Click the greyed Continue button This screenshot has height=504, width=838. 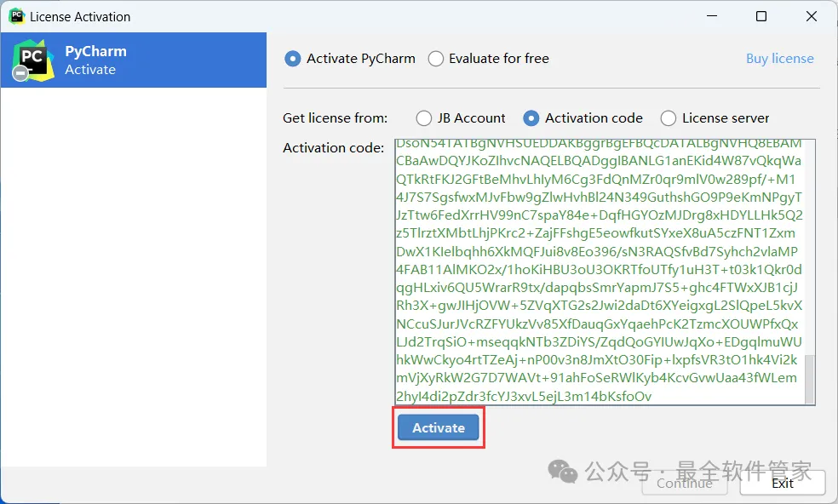tap(685, 484)
